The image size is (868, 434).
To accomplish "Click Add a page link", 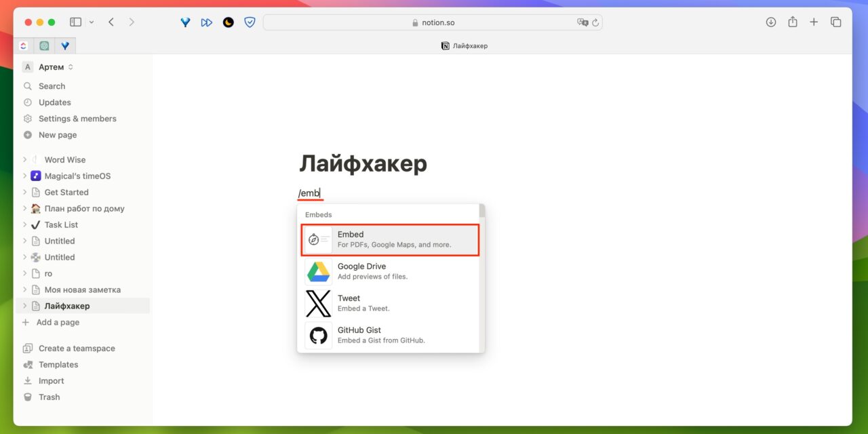I will tap(58, 322).
